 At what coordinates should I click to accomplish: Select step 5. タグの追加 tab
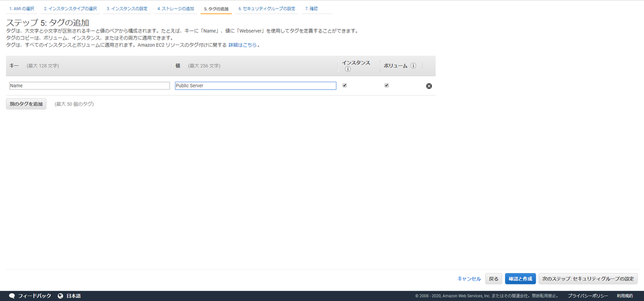pyautogui.click(x=216, y=9)
